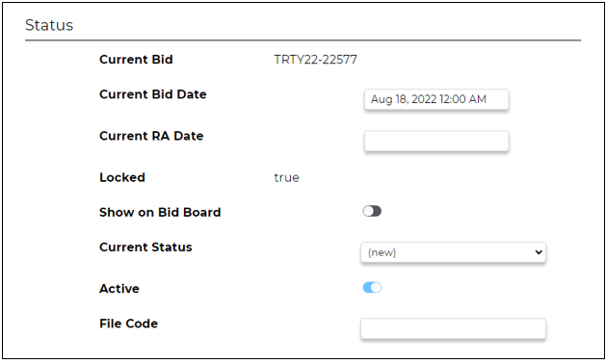Click the Locked field label
This screenshot has width=607, height=364.
(122, 177)
